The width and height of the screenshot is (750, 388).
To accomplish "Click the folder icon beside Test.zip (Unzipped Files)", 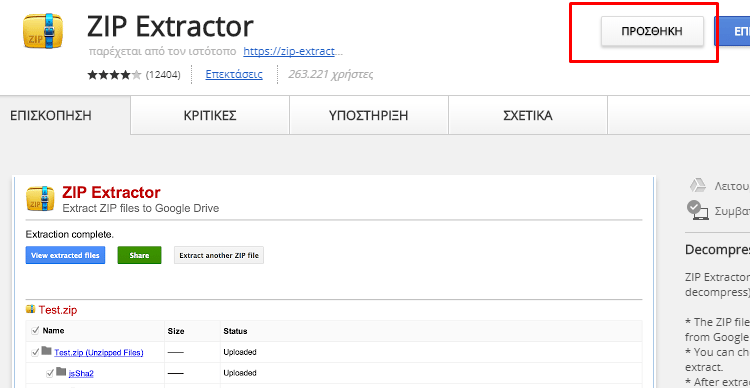I will coord(46,351).
